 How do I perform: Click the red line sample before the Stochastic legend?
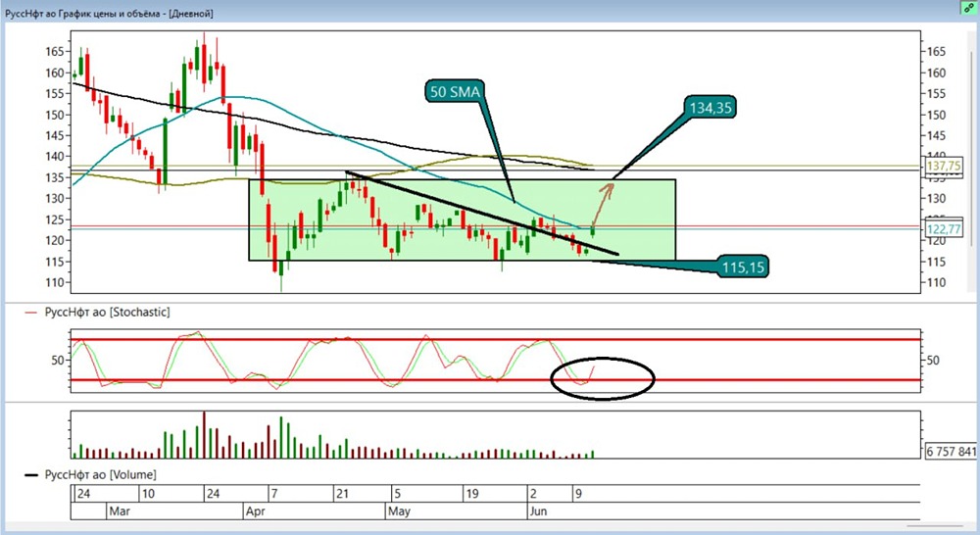[30, 313]
